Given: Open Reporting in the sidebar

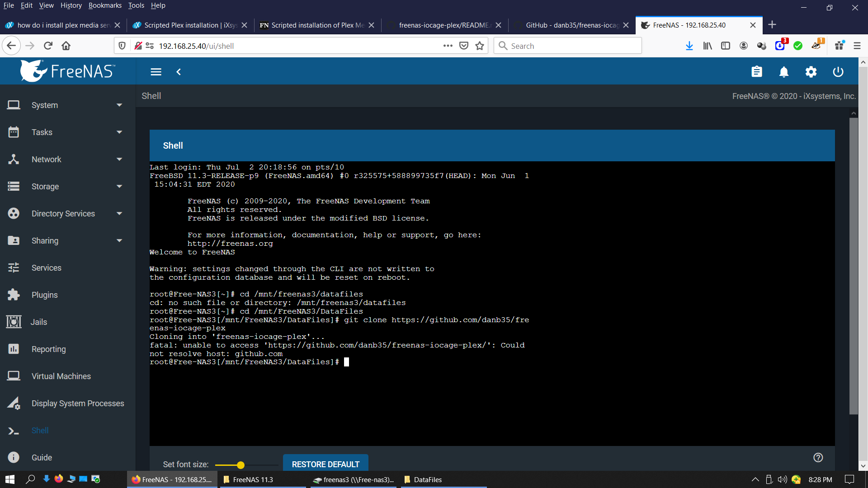Looking at the screenshot, I should pyautogui.click(x=68, y=349).
